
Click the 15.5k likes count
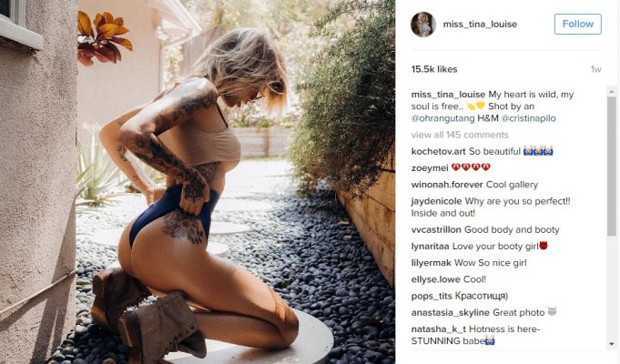click(434, 69)
